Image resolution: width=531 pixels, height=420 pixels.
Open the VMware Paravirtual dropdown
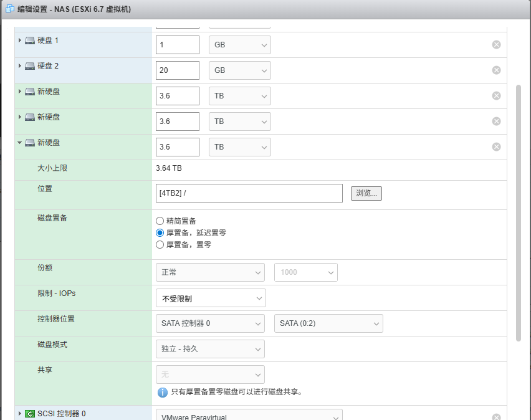click(249, 415)
